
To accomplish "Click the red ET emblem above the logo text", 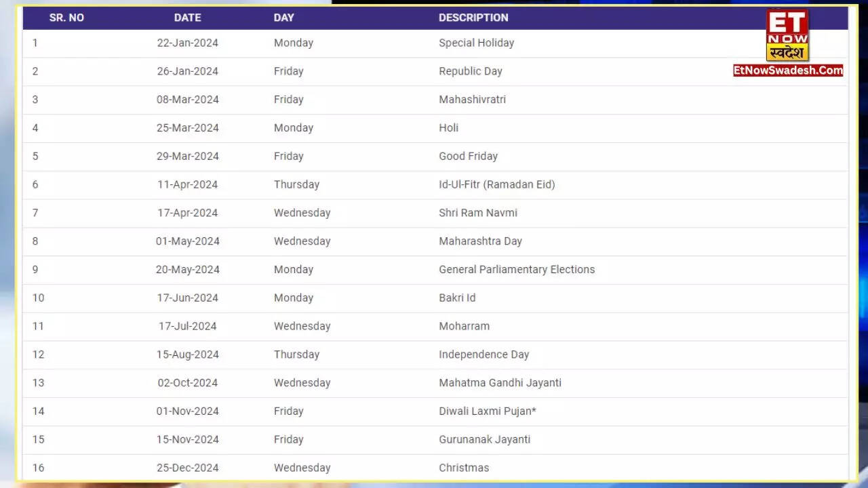I will (788, 20).
